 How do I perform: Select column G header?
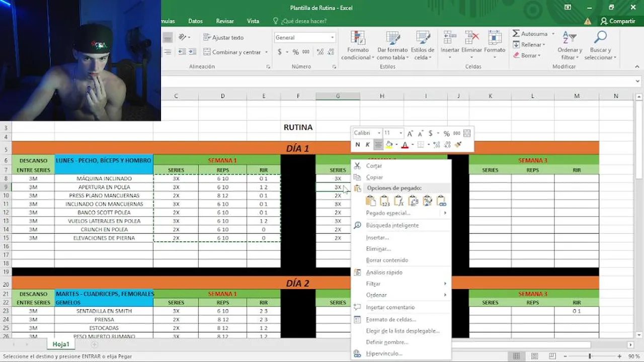pos(338,96)
